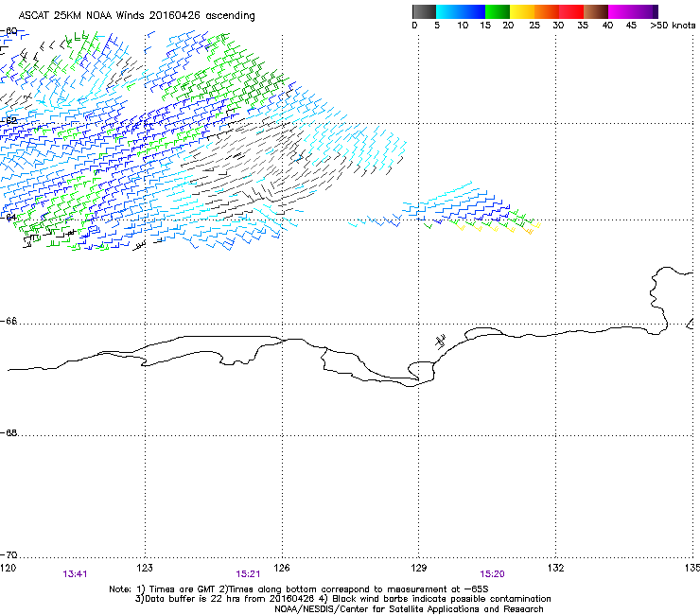
Task: Click the isolated black wind barb near the coastline
Action: coord(441,342)
